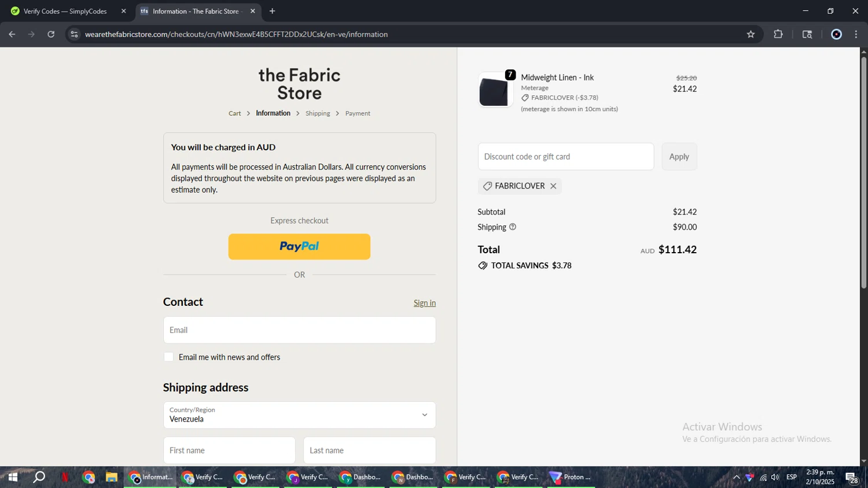The width and height of the screenshot is (868, 488).
Task: Switch to Verify Codes SimplyCodes tab
Action: (x=67, y=11)
